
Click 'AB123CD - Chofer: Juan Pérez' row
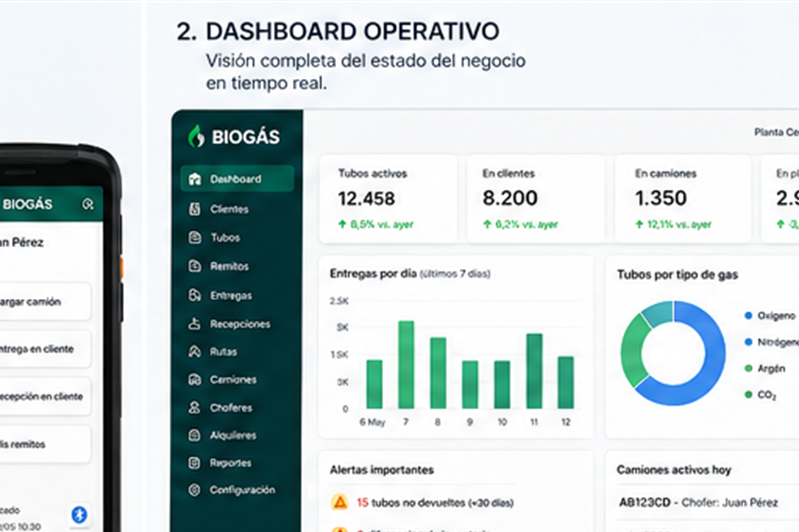pos(698,502)
